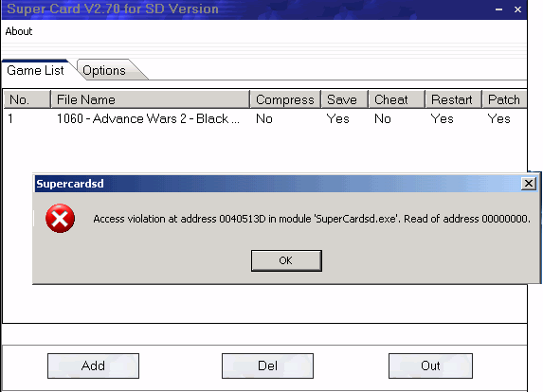543x392 pixels.
Task: Click the Patch column header
Action: click(x=504, y=99)
